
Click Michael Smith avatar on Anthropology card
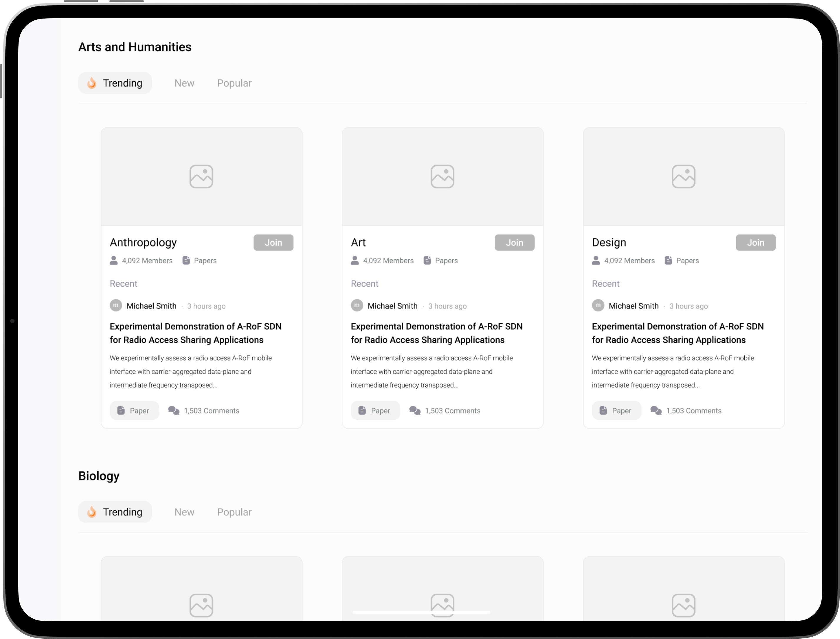click(x=116, y=305)
